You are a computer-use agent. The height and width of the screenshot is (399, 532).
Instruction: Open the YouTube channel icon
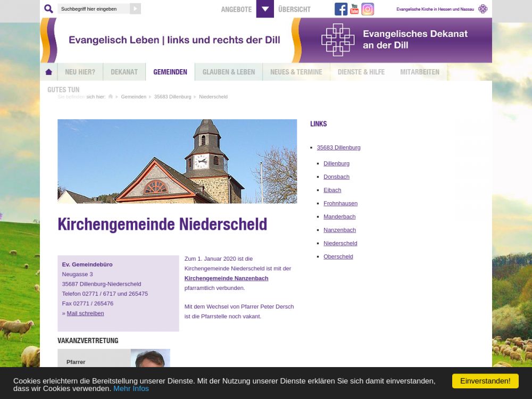pos(354,9)
